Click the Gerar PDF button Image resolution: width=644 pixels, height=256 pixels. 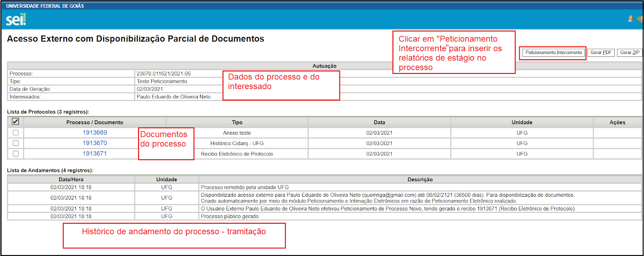pyautogui.click(x=601, y=53)
